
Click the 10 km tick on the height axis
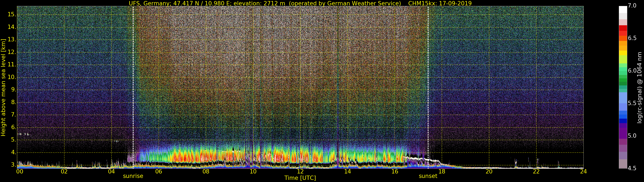click(x=11, y=77)
